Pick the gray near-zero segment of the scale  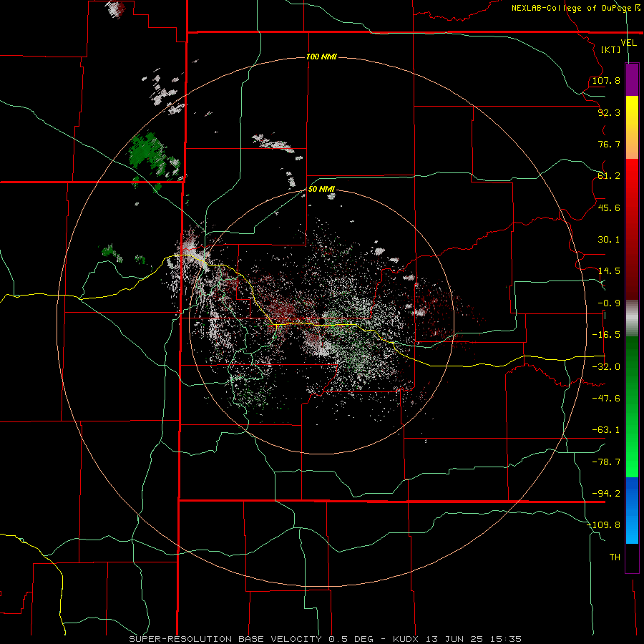click(632, 318)
